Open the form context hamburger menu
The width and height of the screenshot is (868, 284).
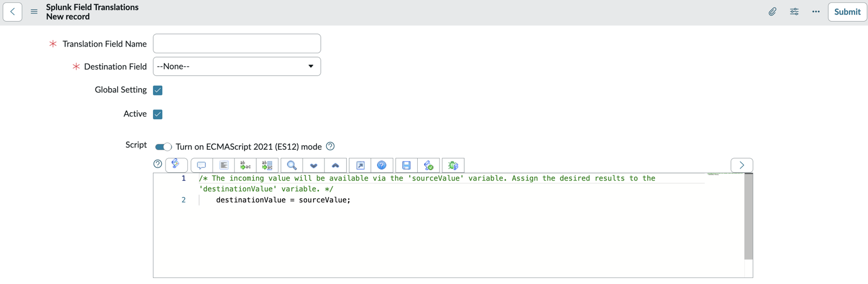pos(34,11)
